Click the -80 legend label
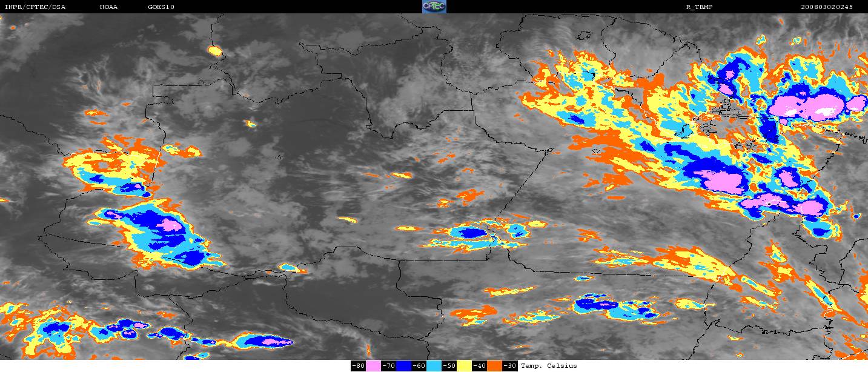 pyautogui.click(x=358, y=366)
